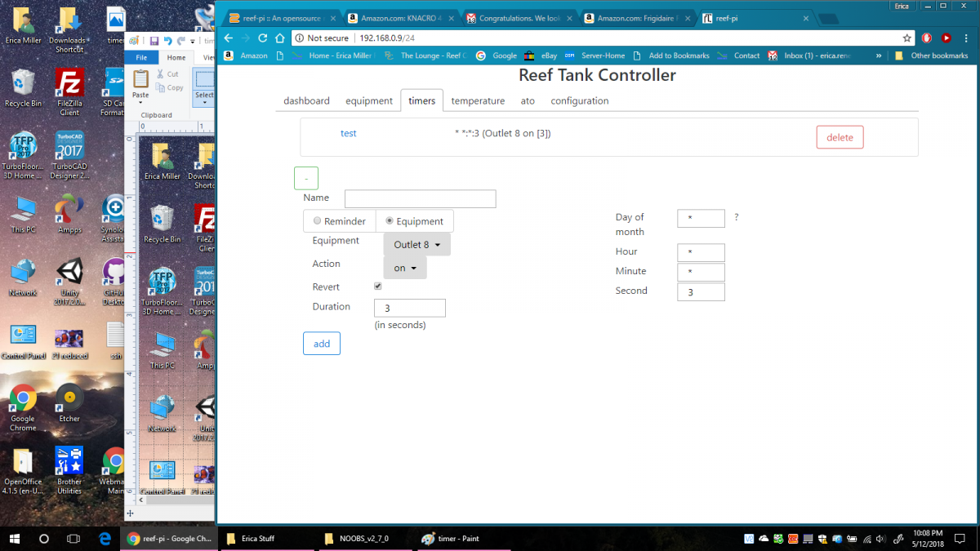Open Chrome three-dot menu
This screenshot has height=551, width=980.
[966, 38]
